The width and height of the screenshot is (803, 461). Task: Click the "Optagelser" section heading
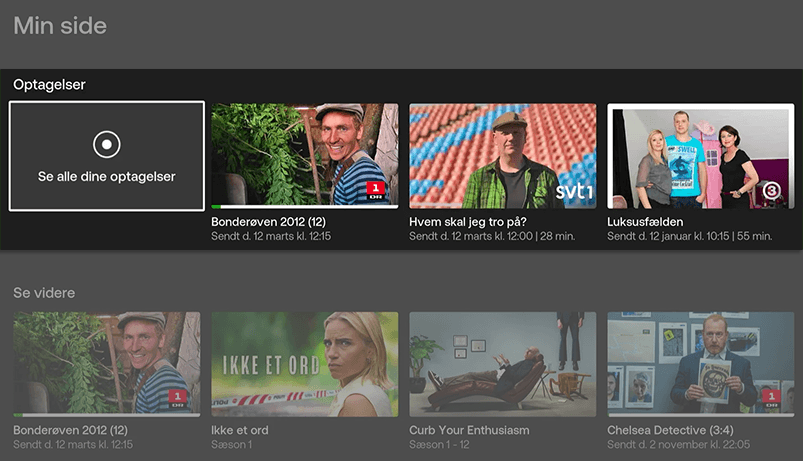coord(49,85)
